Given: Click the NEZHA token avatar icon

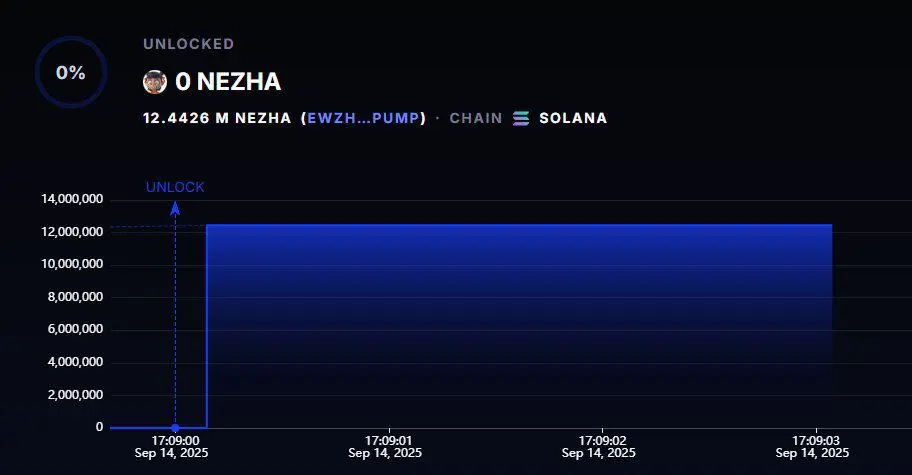Looking at the screenshot, I should (155, 82).
